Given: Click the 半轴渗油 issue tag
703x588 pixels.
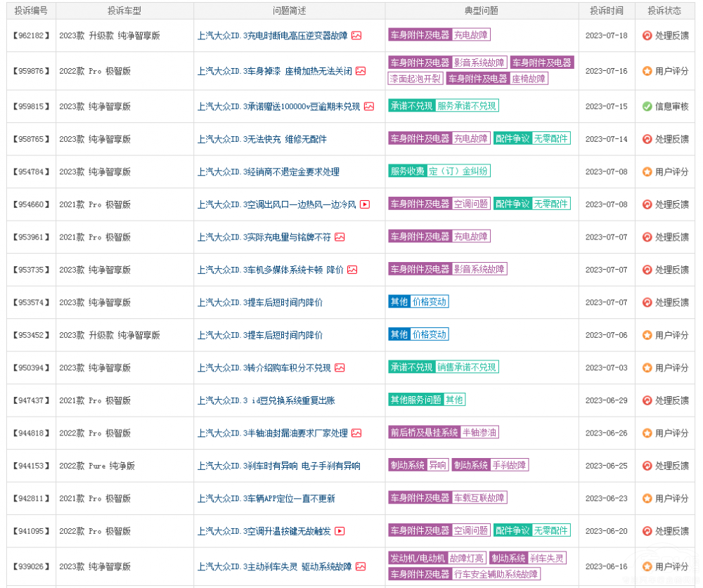Looking at the screenshot, I should (479, 432).
